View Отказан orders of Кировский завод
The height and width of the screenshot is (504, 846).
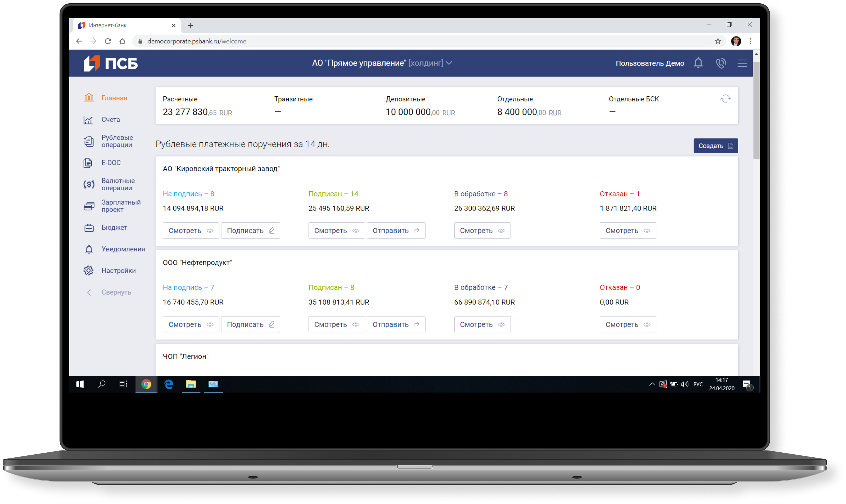click(628, 231)
